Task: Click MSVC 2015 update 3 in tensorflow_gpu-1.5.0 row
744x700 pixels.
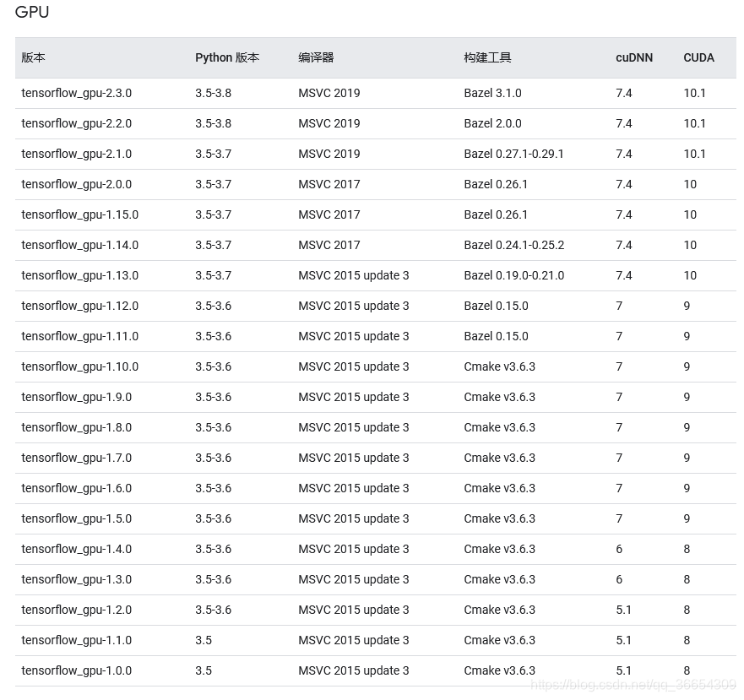Action: tap(354, 518)
